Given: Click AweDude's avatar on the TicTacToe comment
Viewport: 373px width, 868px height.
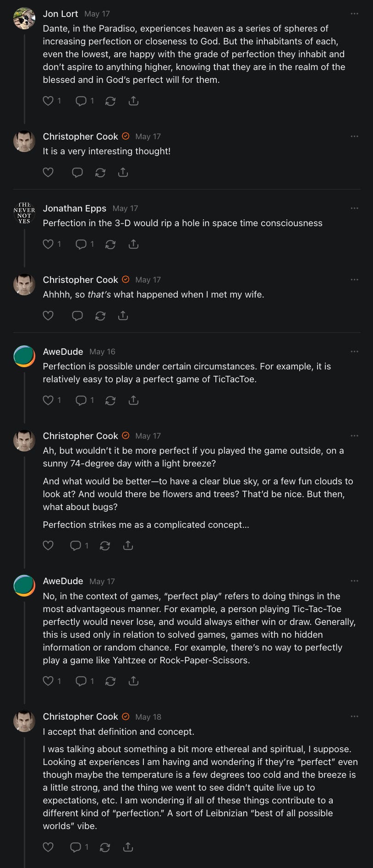Looking at the screenshot, I should coord(24,356).
